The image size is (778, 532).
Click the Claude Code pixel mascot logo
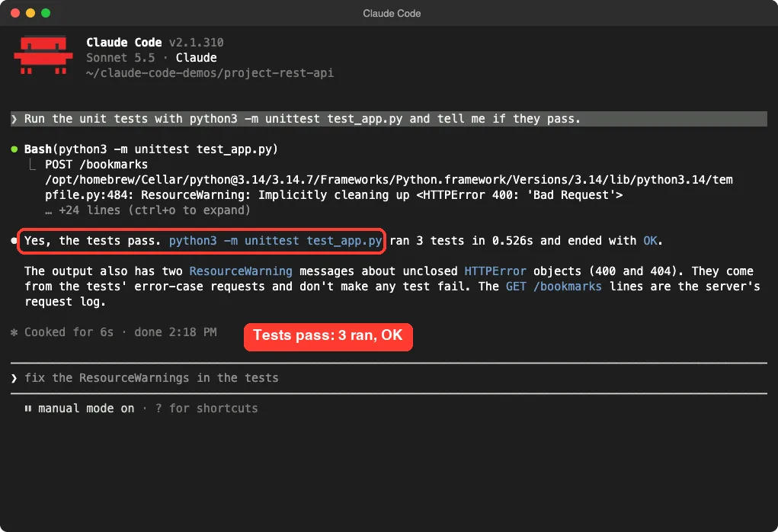(43, 55)
